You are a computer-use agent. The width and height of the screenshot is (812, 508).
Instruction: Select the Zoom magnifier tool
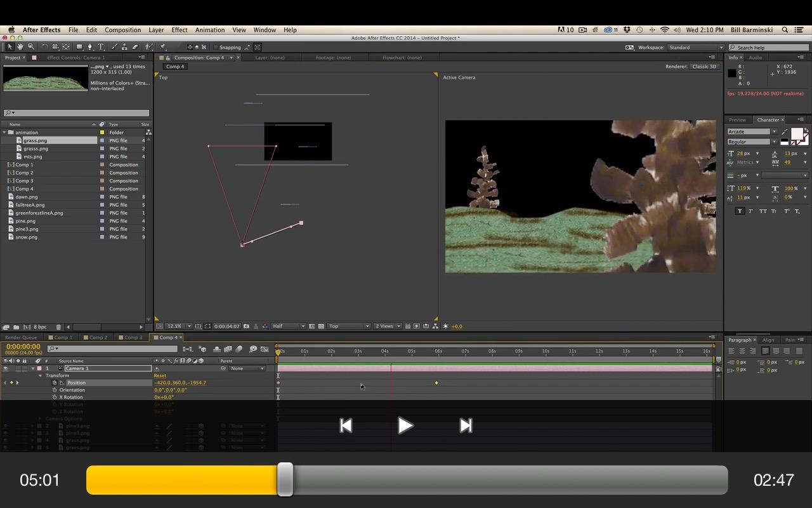pyautogui.click(x=31, y=47)
